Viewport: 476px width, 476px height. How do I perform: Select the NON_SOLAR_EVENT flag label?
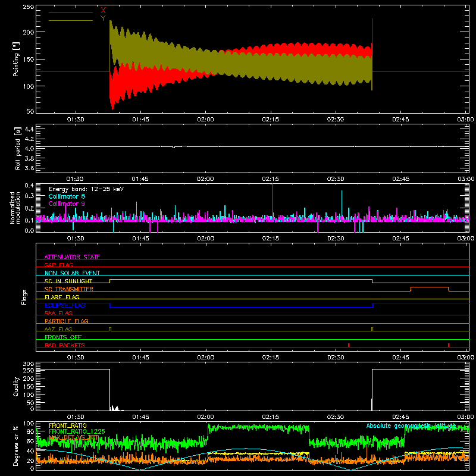(x=72, y=273)
